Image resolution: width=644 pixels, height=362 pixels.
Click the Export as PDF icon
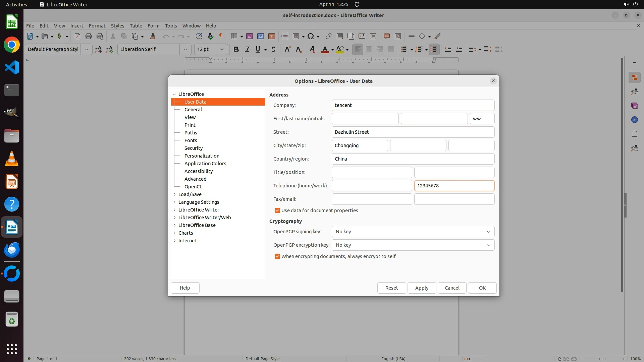click(x=77, y=36)
